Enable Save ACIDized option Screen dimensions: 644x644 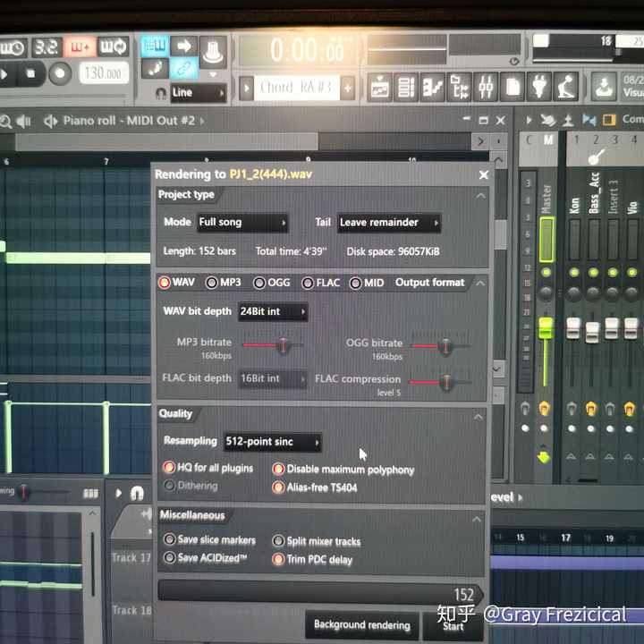tap(206, 558)
